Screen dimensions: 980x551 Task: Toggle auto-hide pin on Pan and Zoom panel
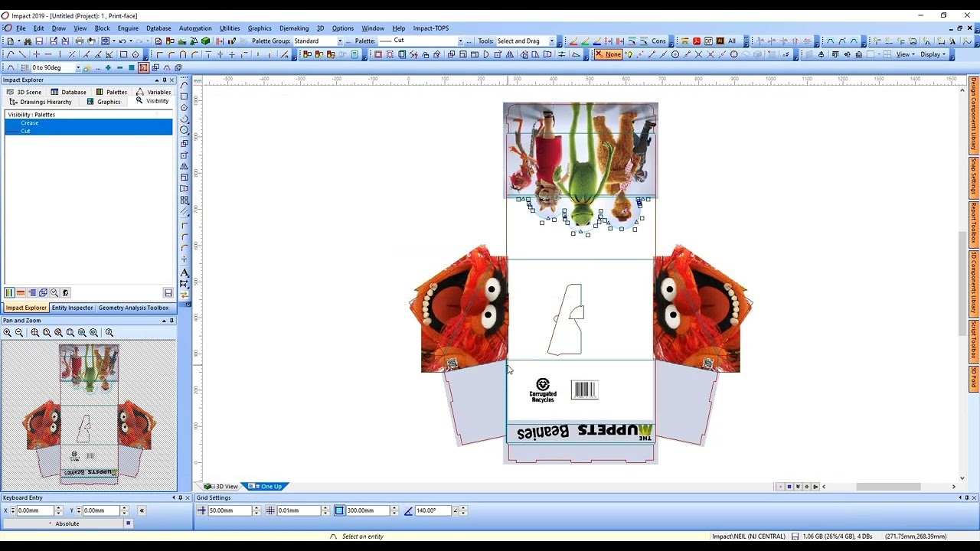[171, 321]
